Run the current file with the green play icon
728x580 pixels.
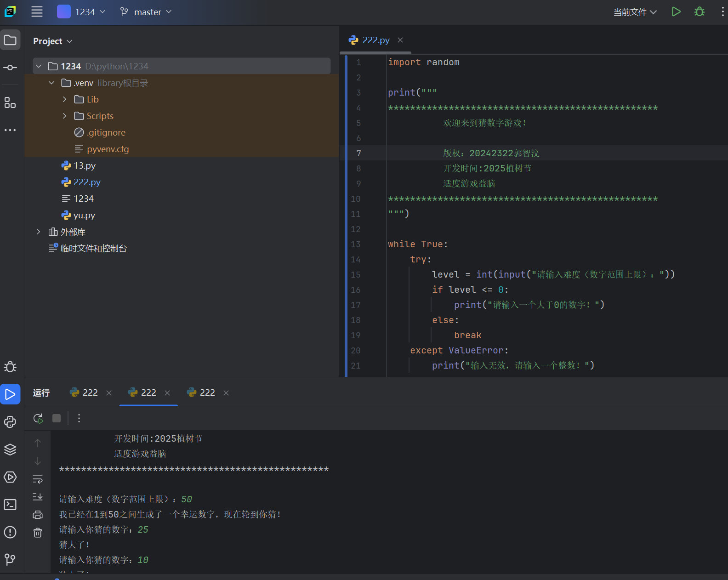point(676,12)
